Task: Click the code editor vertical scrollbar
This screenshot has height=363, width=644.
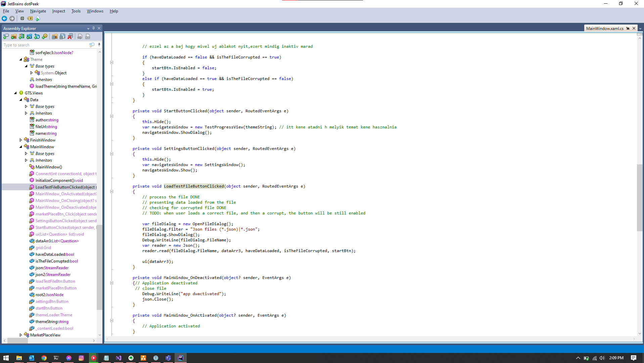Action: [640, 198]
